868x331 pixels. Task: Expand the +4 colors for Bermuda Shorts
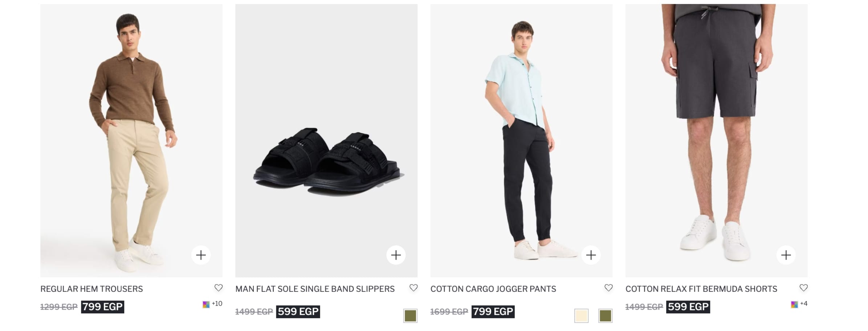pyautogui.click(x=799, y=304)
